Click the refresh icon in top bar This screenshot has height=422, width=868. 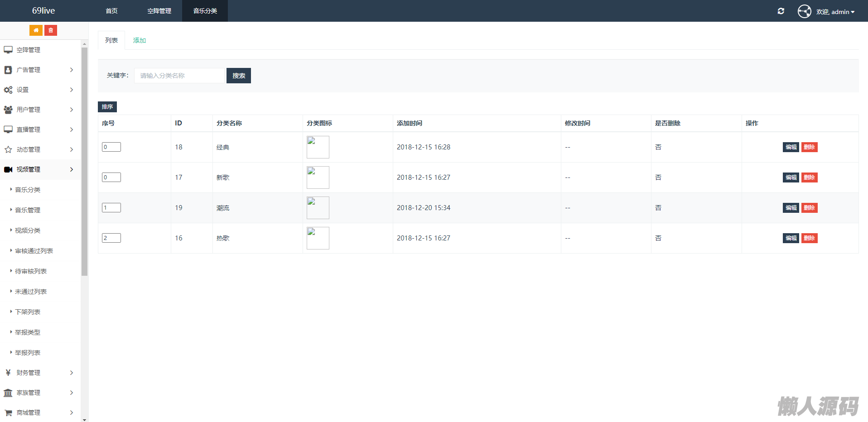pos(781,11)
